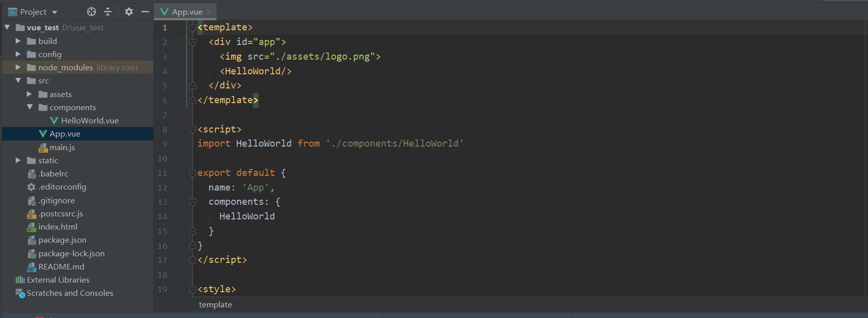
Task: Click the src folder icon
Action: 31,80
